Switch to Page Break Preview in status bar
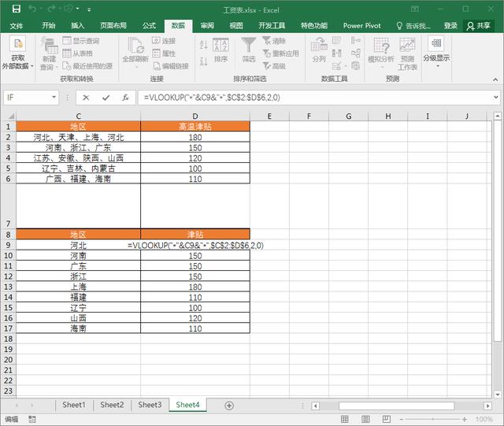This screenshot has width=504, height=426. pyautogui.click(x=387, y=419)
